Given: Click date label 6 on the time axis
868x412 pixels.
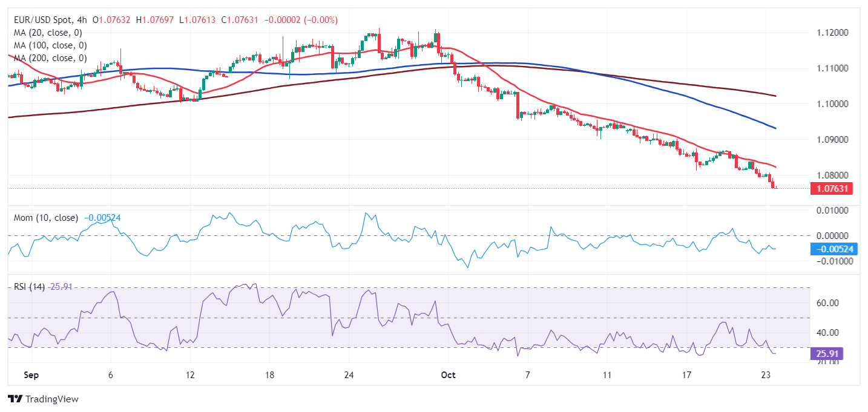Looking at the screenshot, I should click(x=111, y=375).
